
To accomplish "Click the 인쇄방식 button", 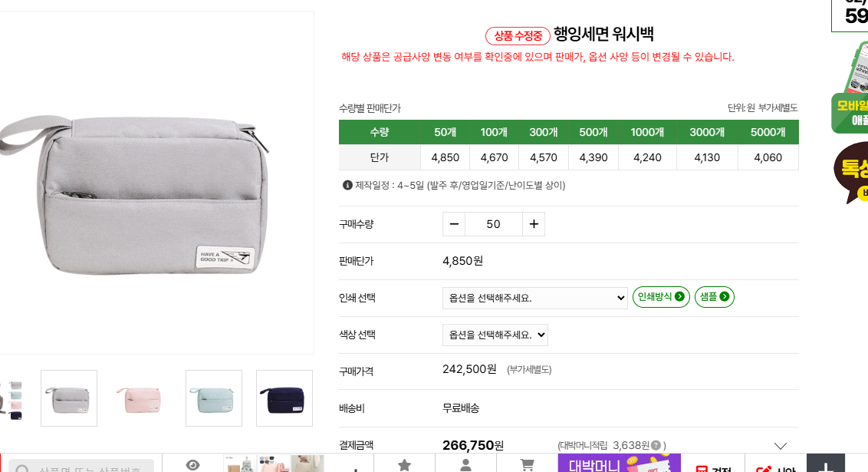I will pos(660,297).
